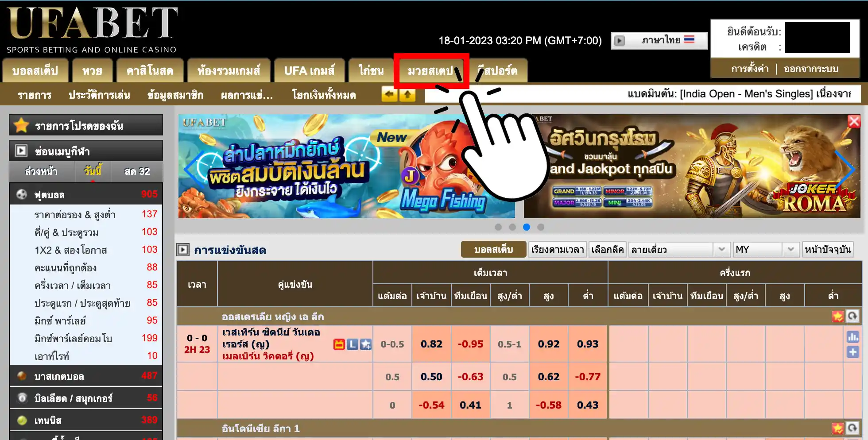Image resolution: width=868 pixels, height=440 pixels.
Task: Open the มวยสเตป tab
Action: 430,70
